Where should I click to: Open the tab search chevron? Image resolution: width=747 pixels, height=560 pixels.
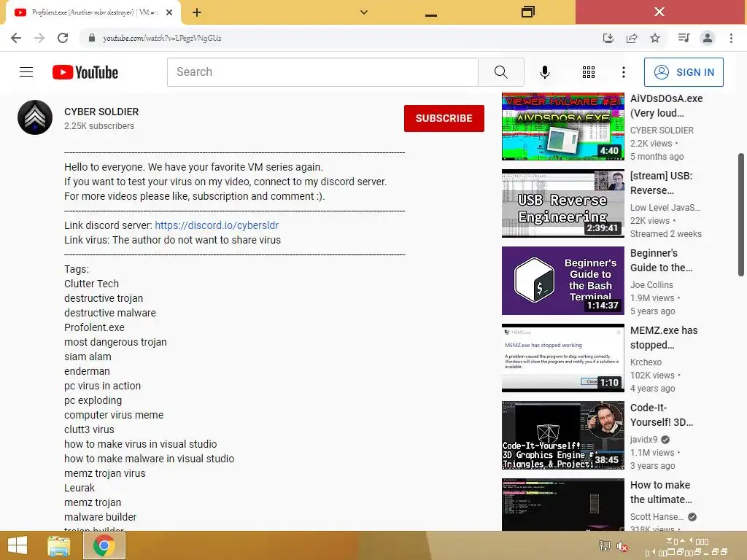(x=363, y=12)
